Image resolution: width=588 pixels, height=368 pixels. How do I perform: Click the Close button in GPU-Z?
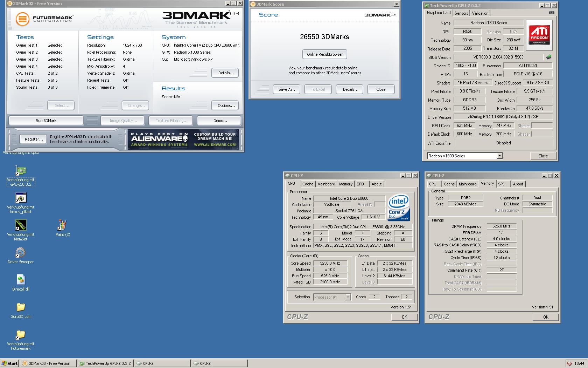pos(543,156)
